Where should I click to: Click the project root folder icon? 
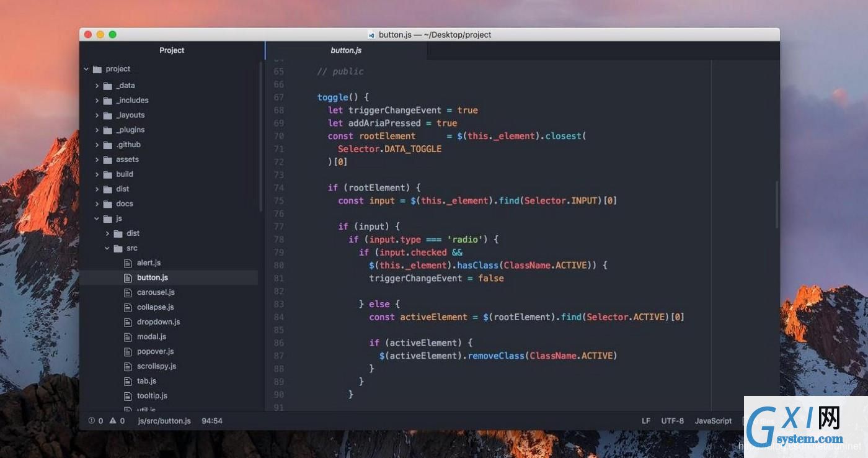pyautogui.click(x=97, y=69)
